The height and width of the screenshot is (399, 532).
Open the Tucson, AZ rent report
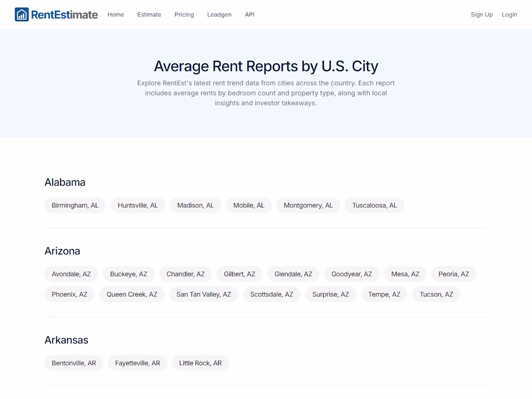(x=436, y=295)
